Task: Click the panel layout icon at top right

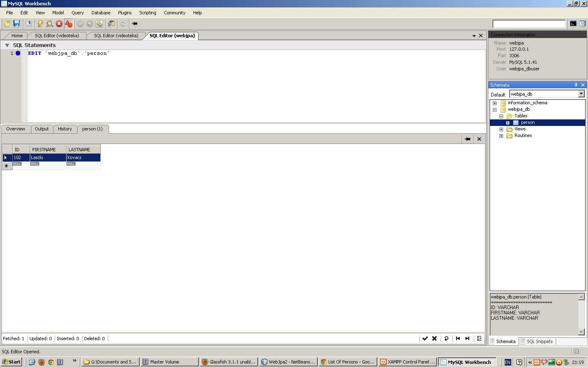Action: tap(583, 24)
